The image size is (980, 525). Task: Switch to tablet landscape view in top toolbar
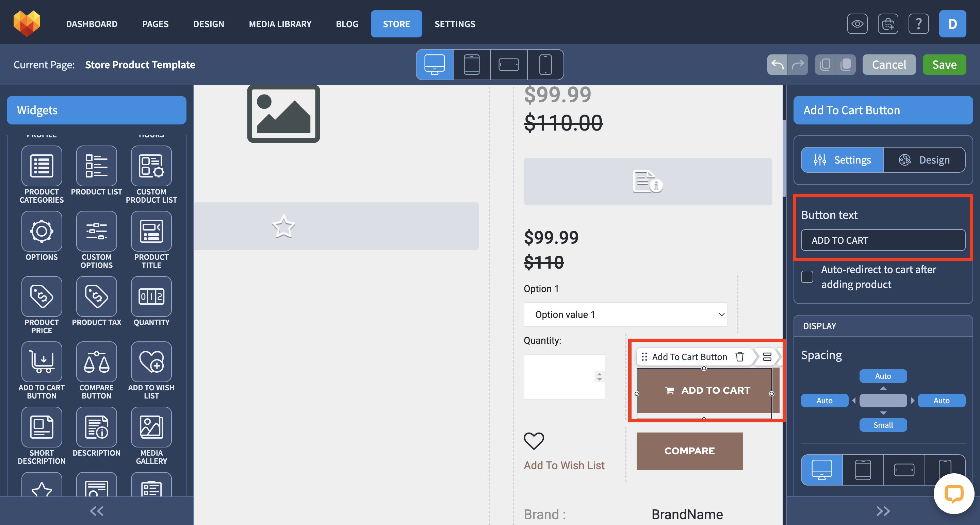point(509,65)
